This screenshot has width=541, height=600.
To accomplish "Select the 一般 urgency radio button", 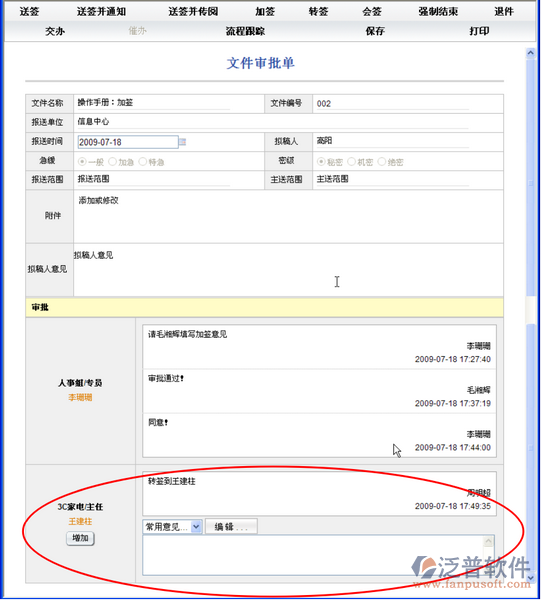I will (82, 162).
